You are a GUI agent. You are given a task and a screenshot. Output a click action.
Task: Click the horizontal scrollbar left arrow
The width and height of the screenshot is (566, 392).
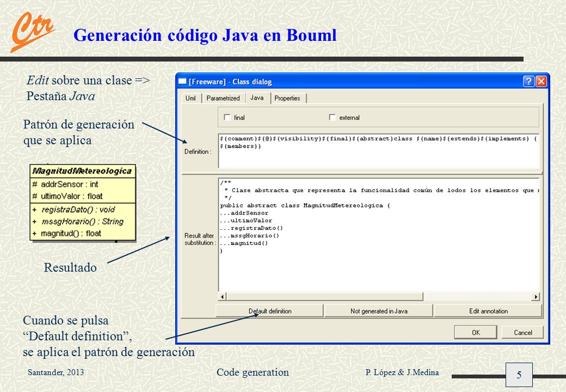[223, 297]
